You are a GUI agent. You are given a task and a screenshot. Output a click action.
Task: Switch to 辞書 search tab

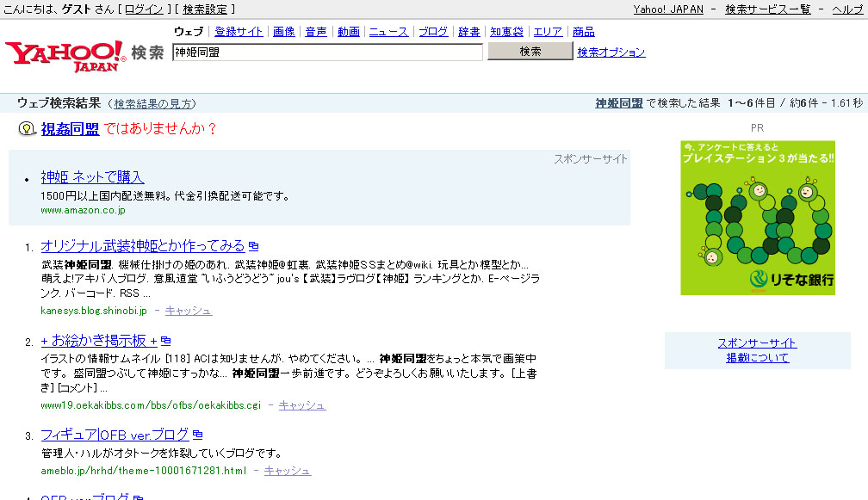coord(469,32)
